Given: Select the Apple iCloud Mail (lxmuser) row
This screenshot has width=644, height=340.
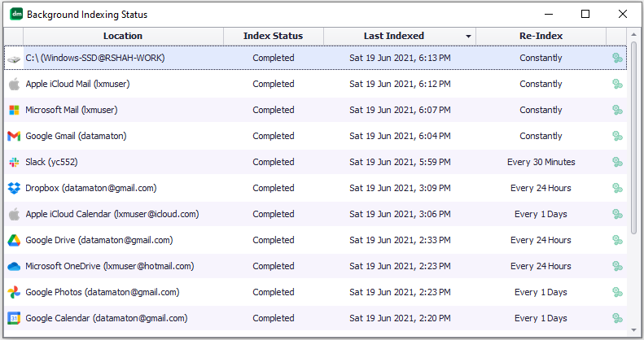Looking at the screenshot, I should [x=315, y=84].
